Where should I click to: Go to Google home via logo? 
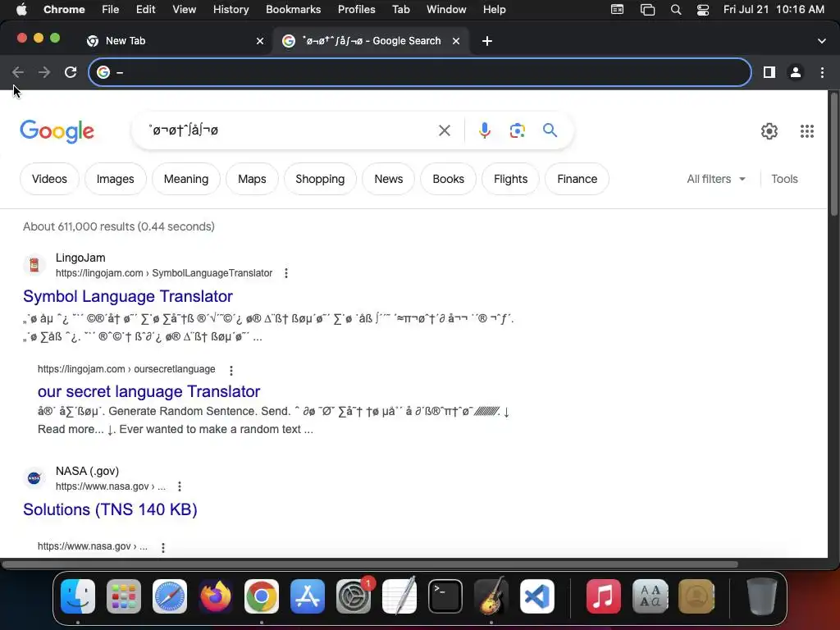pyautogui.click(x=57, y=131)
